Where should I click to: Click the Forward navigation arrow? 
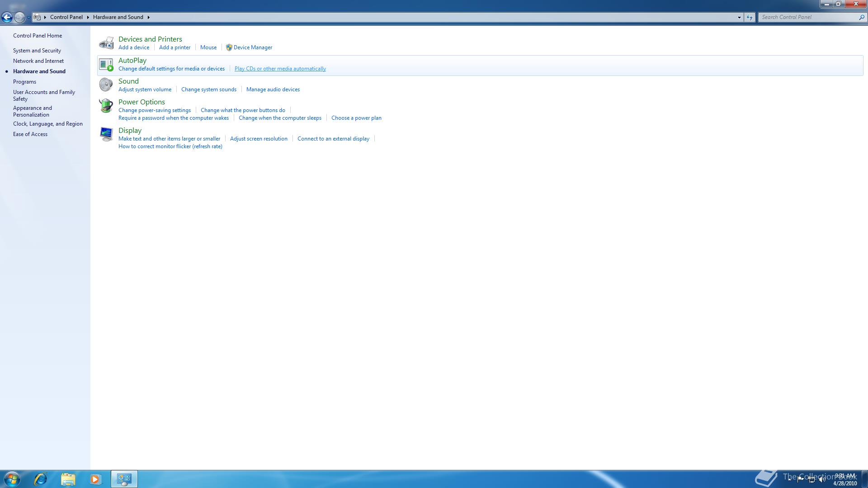point(19,17)
